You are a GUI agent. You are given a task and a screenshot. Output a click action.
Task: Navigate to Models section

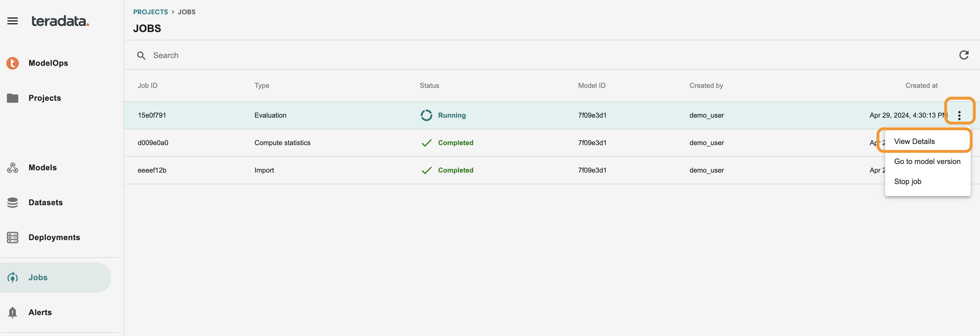[43, 168]
